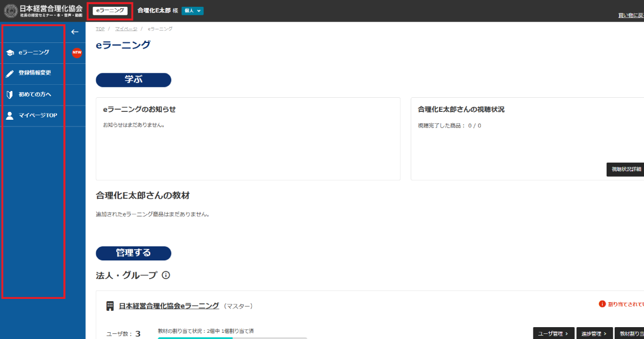Click the 進捗管理 button

(x=594, y=333)
